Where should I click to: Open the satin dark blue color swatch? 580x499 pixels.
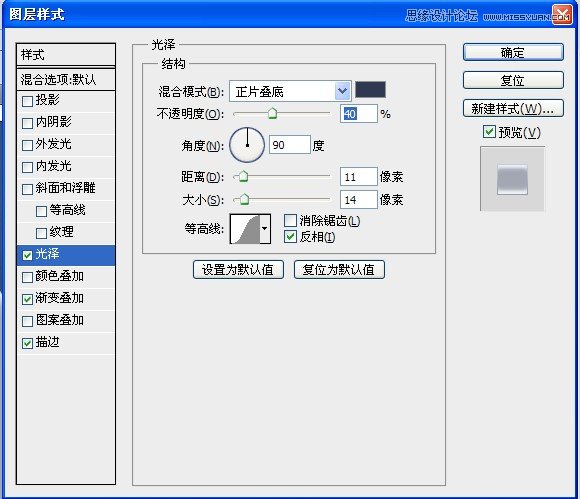pos(370,90)
